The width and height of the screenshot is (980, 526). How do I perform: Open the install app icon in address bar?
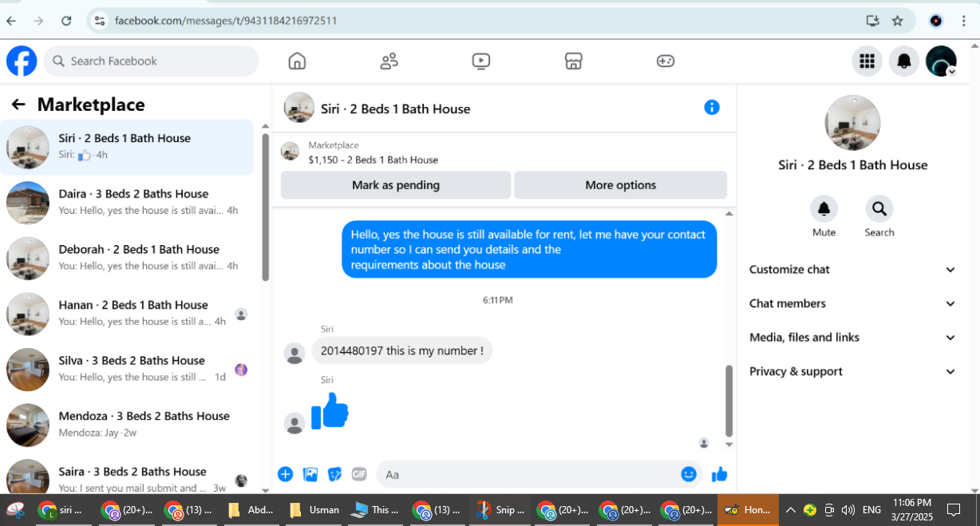click(x=872, y=21)
